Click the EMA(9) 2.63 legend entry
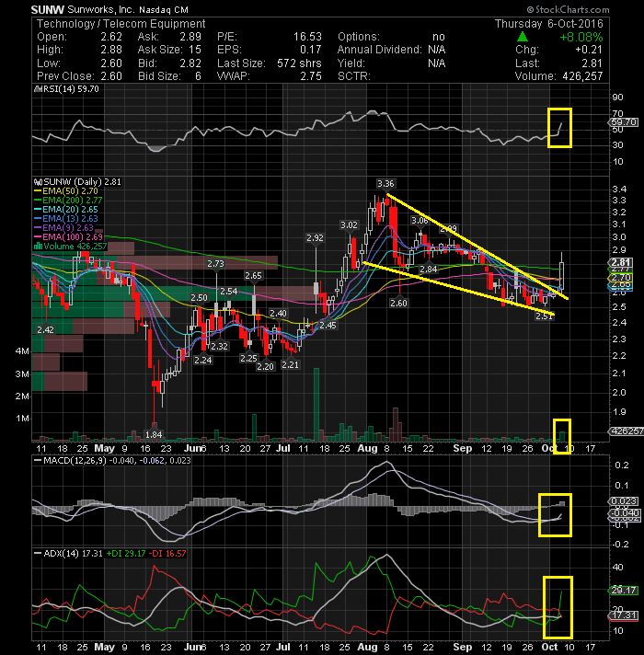 tap(68, 227)
